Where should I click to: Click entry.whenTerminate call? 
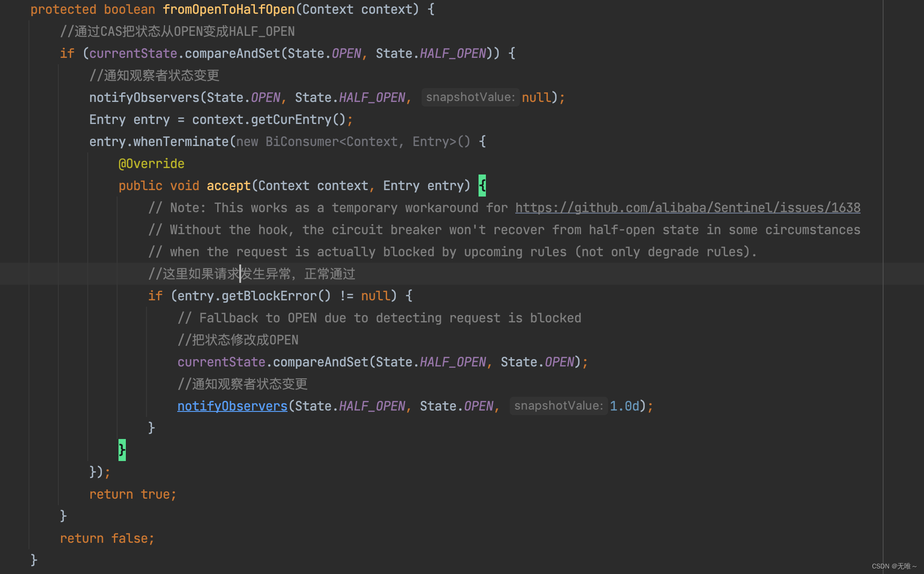click(x=159, y=141)
